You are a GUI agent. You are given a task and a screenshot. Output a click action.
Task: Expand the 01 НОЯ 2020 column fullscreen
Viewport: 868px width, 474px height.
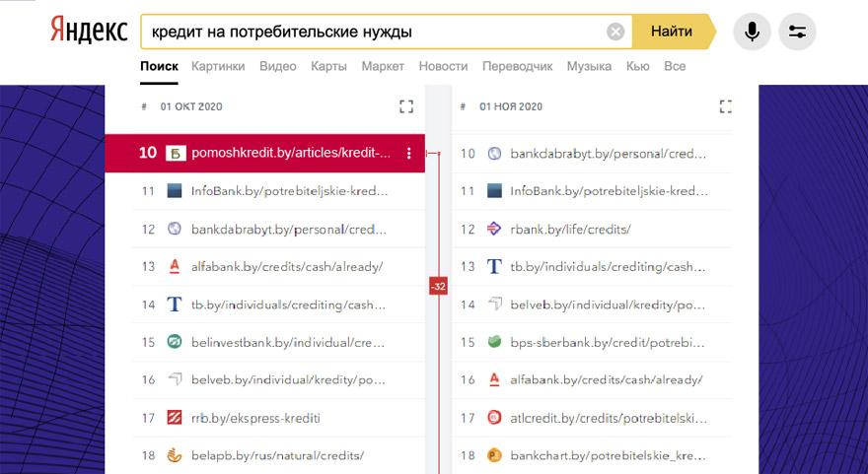tap(726, 106)
